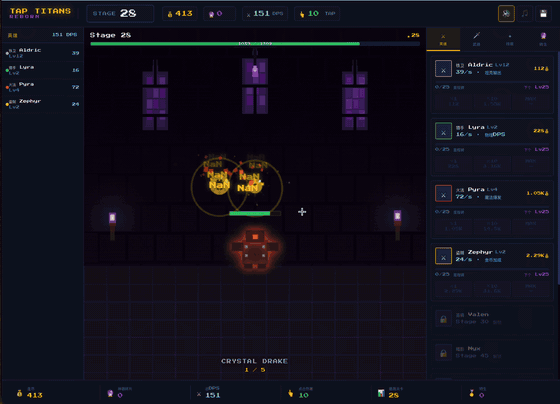This screenshot has width=560, height=404.
Task: Buy Aldric upgrade x1 for 112
Action: pos(453,101)
